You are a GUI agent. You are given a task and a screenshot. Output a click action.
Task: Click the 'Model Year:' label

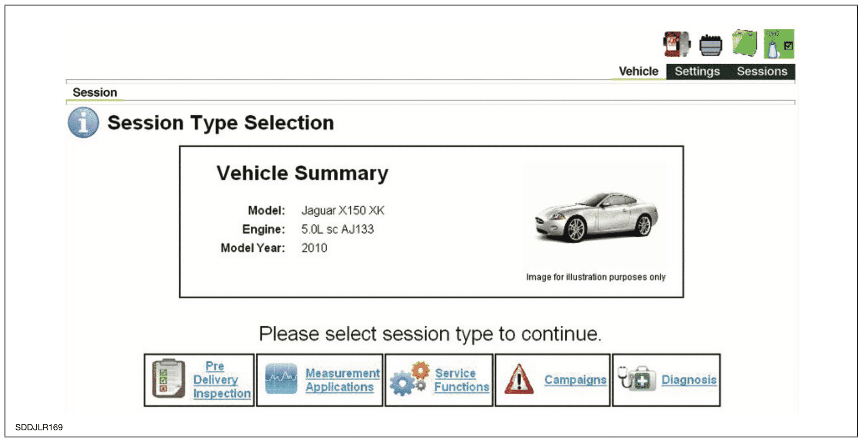(x=252, y=248)
